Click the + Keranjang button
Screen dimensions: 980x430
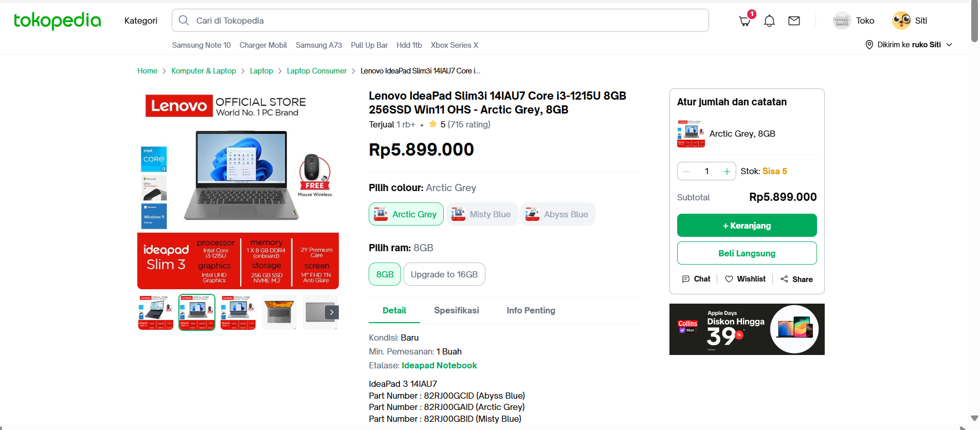(747, 226)
